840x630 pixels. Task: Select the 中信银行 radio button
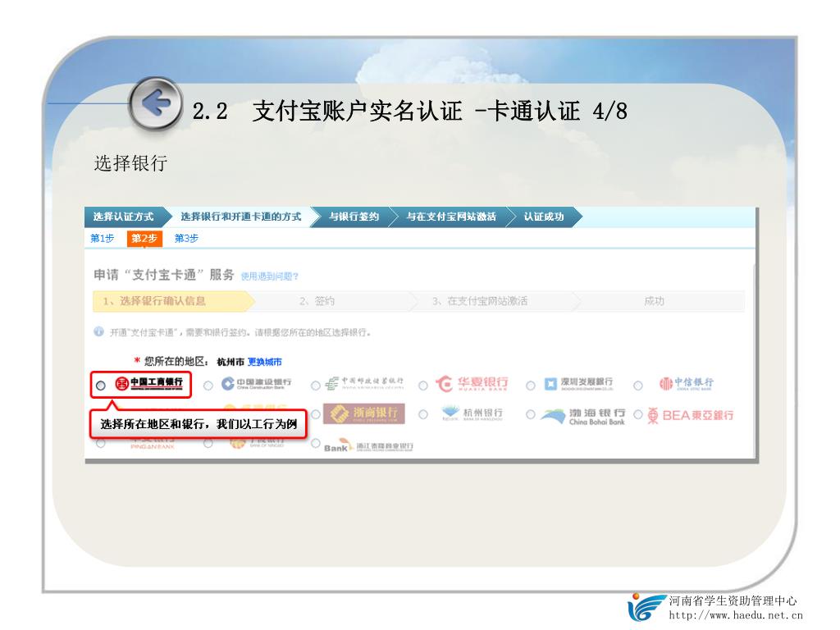[638, 386]
